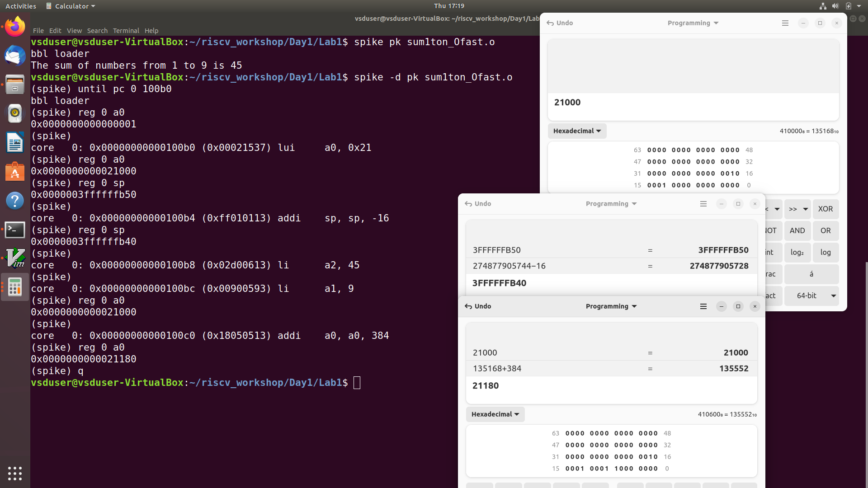Open Firefox from the dock
This screenshot has width=868, height=488.
click(15, 27)
